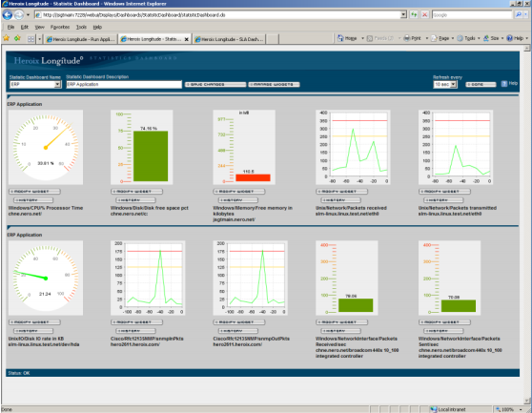Open the Tools menu in menu bar

(x=81, y=27)
